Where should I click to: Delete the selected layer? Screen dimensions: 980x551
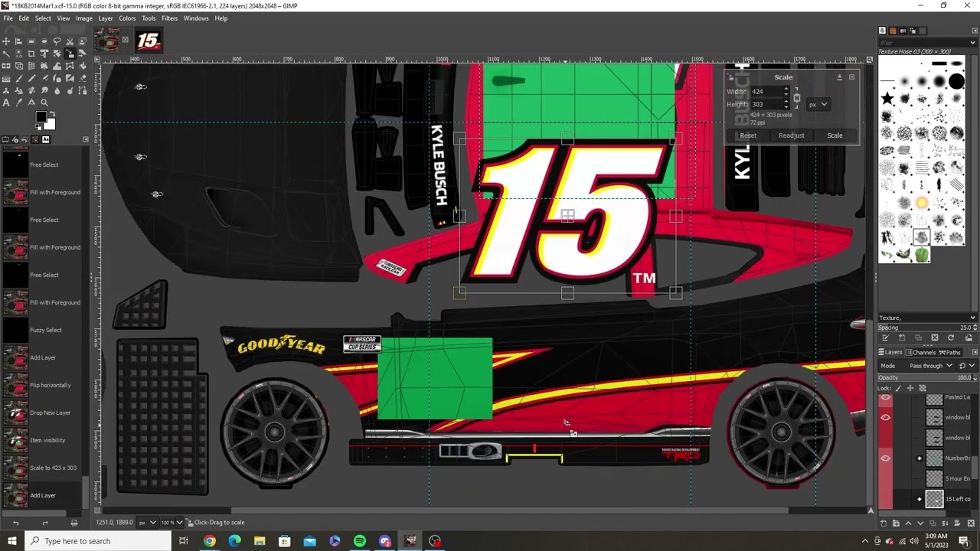[971, 523]
